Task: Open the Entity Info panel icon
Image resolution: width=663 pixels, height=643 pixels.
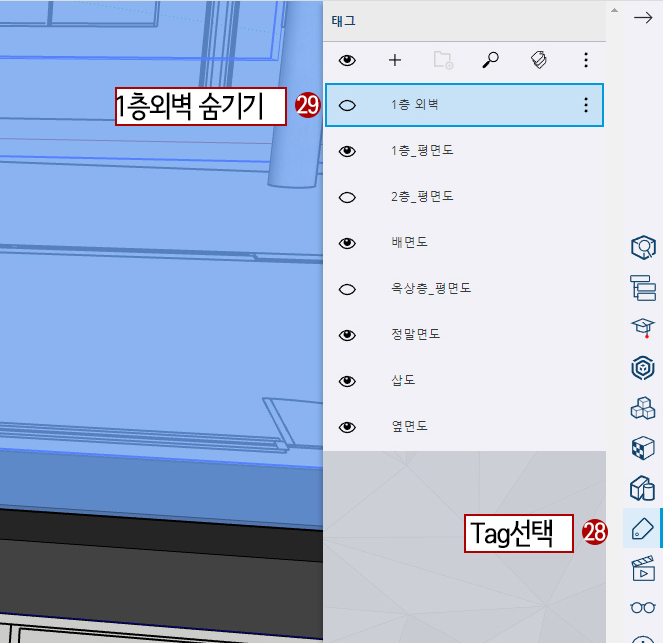Action: 643,247
